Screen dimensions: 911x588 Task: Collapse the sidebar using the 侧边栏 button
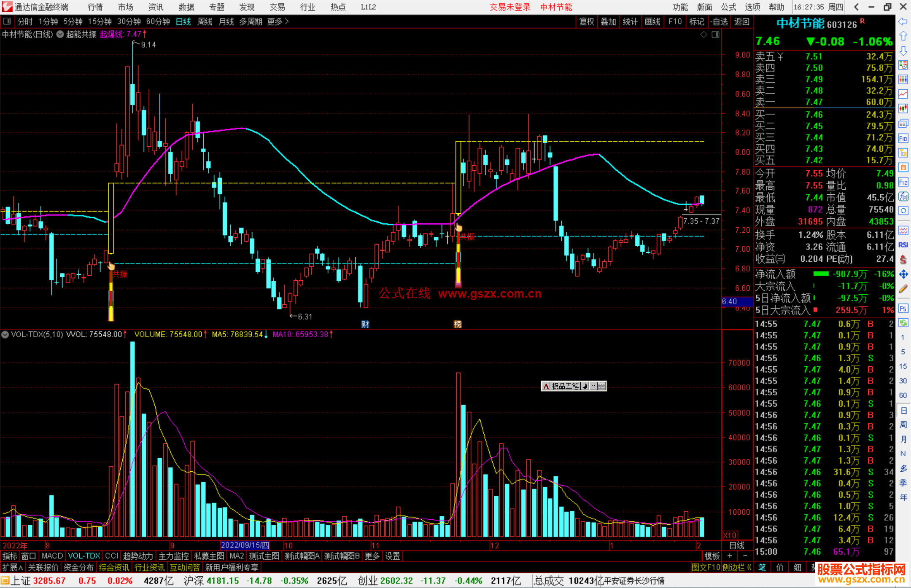point(737,567)
